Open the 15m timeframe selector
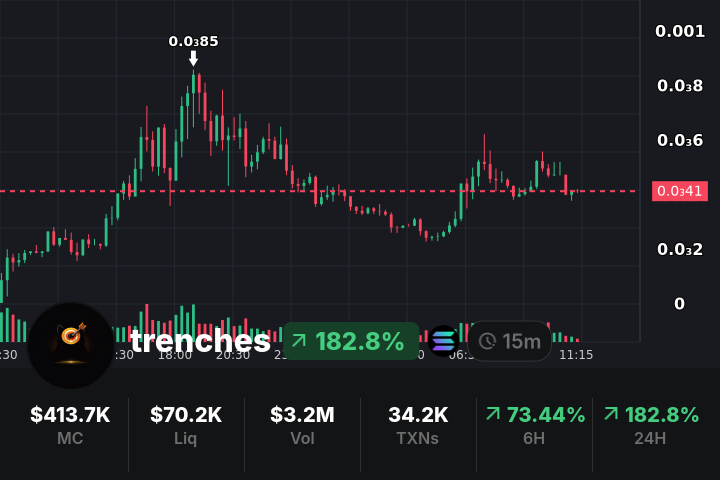 (510, 342)
